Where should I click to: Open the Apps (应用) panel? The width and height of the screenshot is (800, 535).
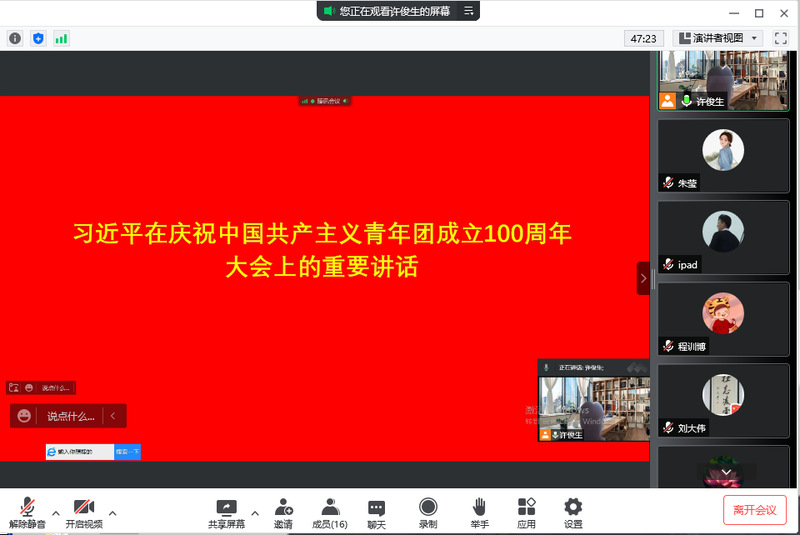click(526, 513)
